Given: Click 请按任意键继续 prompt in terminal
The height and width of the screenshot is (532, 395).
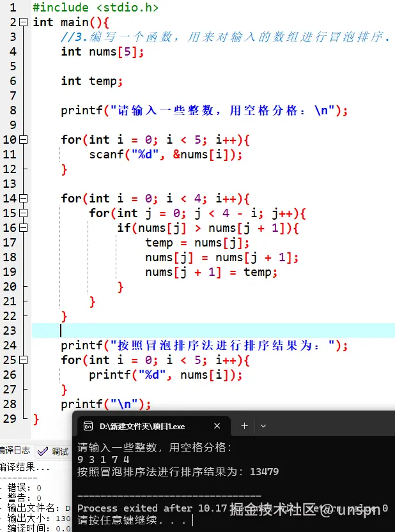Looking at the screenshot, I should pyautogui.click(x=132, y=520).
